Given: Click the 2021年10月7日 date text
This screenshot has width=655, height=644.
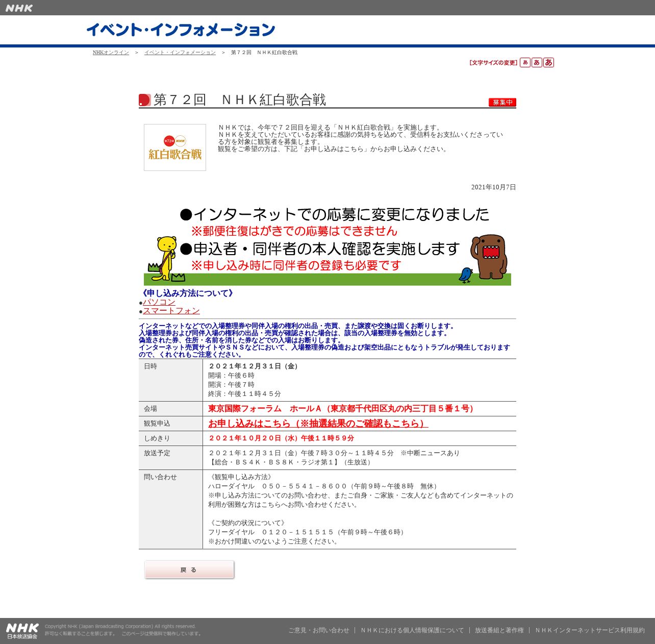Looking at the screenshot, I should [x=494, y=187].
